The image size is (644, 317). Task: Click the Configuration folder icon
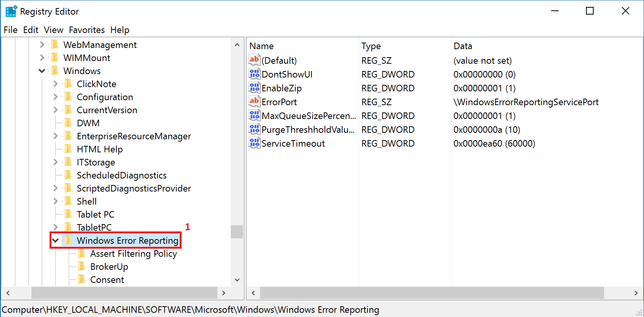[x=68, y=97]
